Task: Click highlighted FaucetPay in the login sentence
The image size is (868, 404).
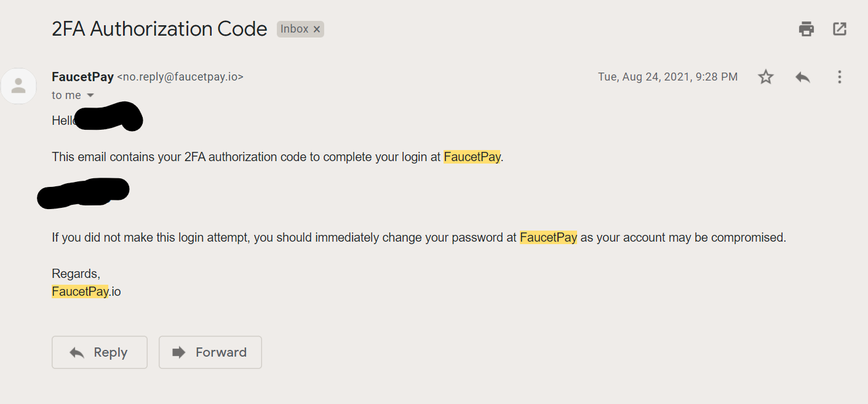Action: pos(472,157)
